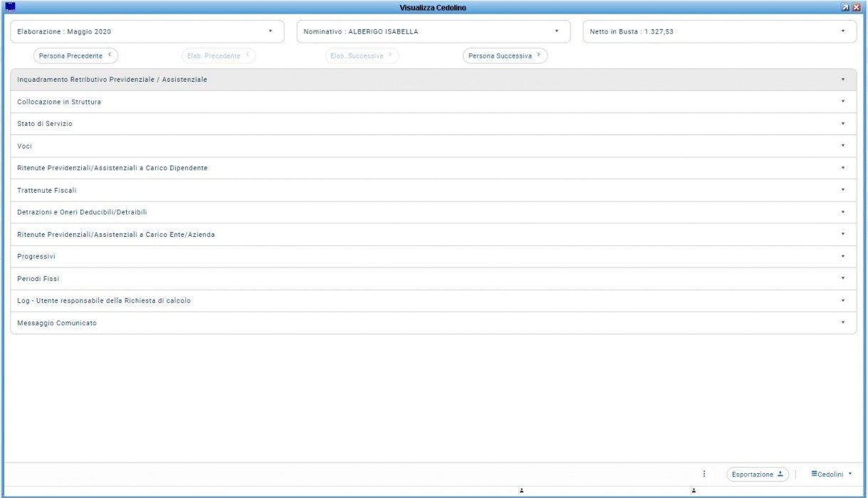
Task: Click the window restore icon in title bar
Action: click(x=845, y=7)
